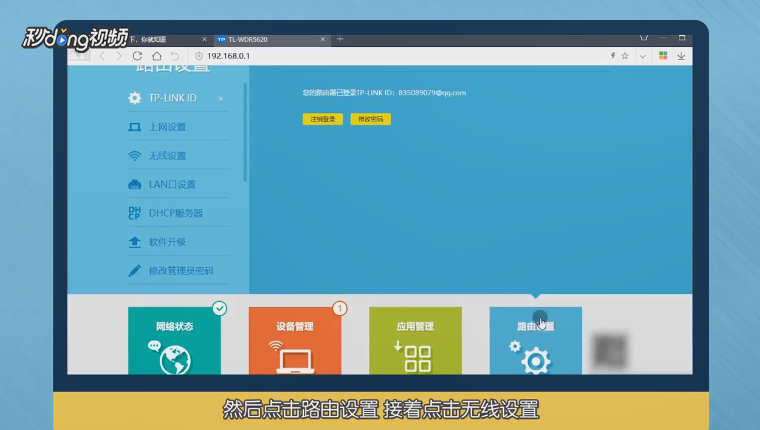This screenshot has width=760, height=430.
Task: Reload the page with refresh icon
Action: [137, 56]
